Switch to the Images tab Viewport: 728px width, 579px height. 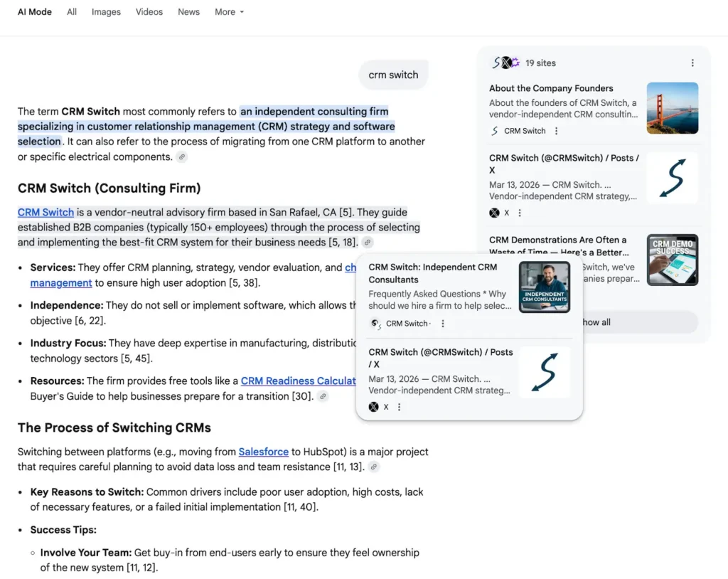(106, 11)
